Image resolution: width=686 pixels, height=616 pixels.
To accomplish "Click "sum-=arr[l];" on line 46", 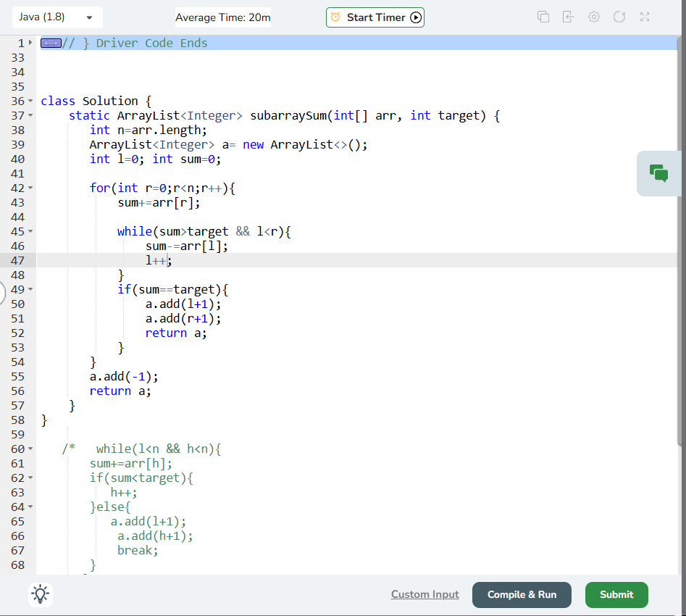I will pyautogui.click(x=187, y=246).
